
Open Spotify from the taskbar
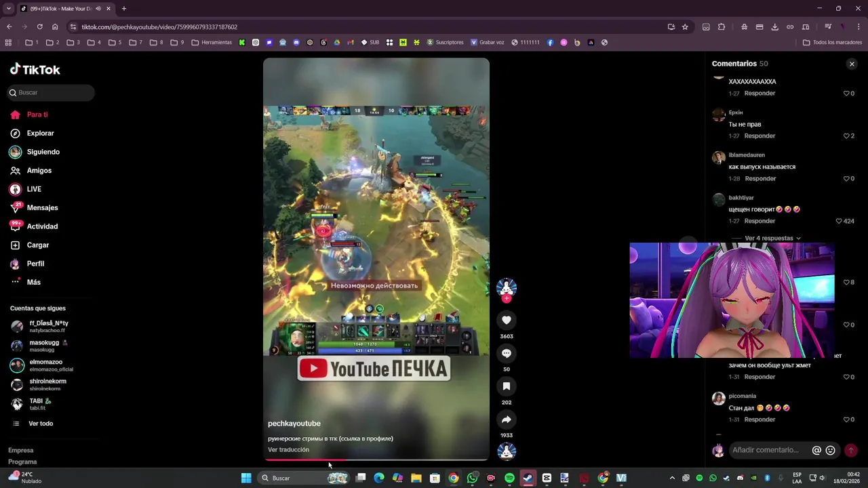(509, 479)
